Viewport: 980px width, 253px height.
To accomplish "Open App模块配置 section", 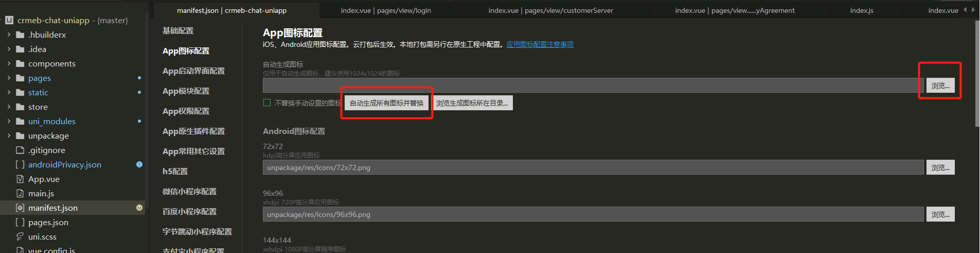I will (x=186, y=91).
